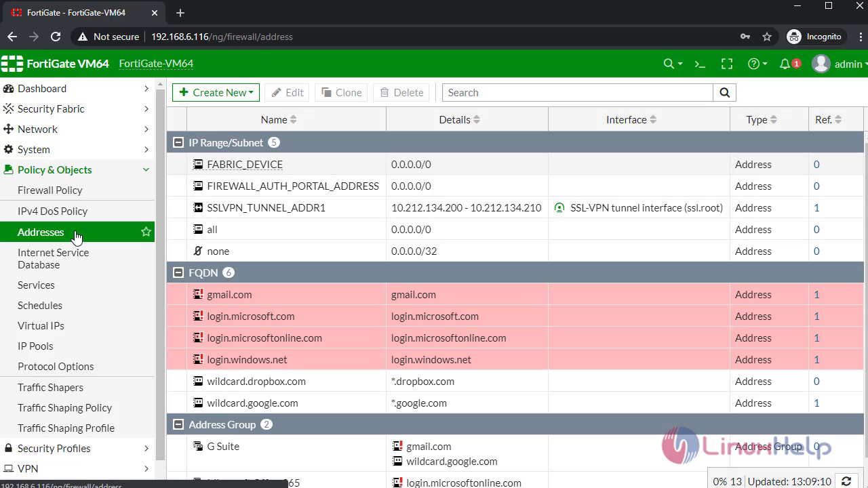
Task: Sort table by Ref. column
Action: (x=828, y=119)
